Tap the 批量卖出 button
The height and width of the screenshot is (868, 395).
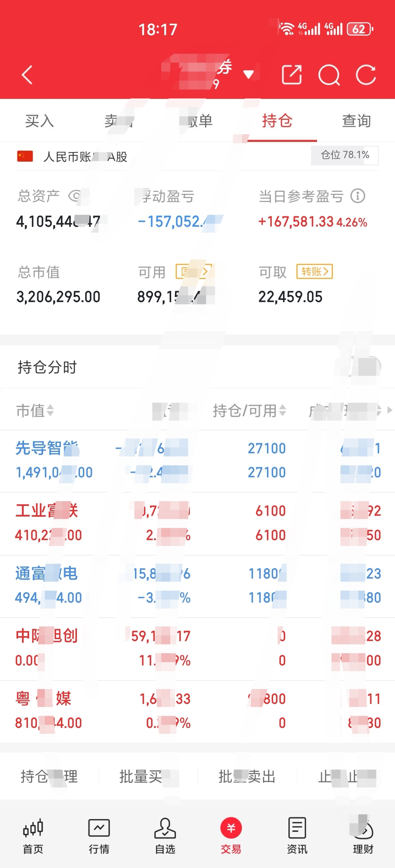click(x=247, y=776)
